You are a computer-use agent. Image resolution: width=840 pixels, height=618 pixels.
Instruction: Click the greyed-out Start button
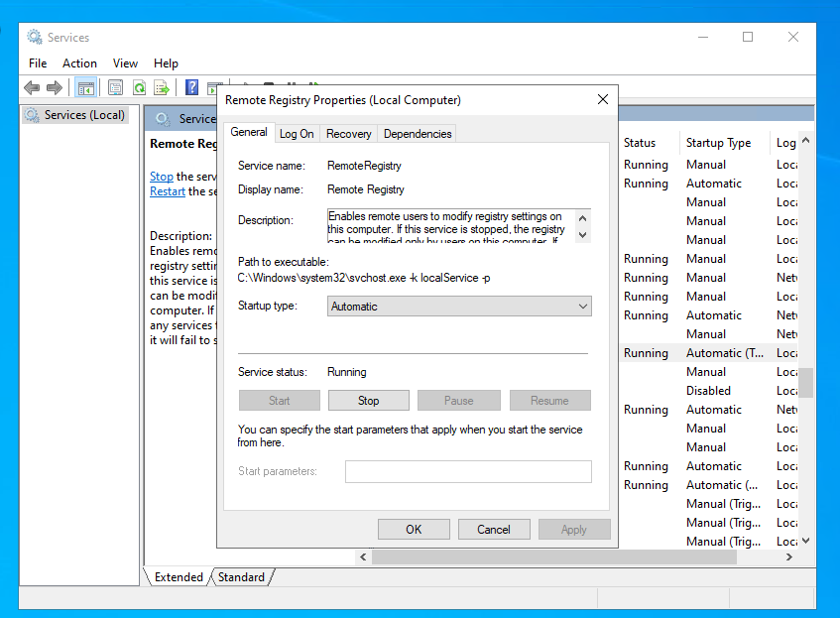[x=279, y=401]
